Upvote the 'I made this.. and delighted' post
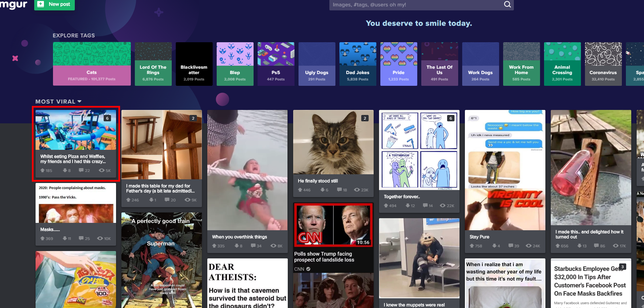644x308 pixels. coord(558,246)
